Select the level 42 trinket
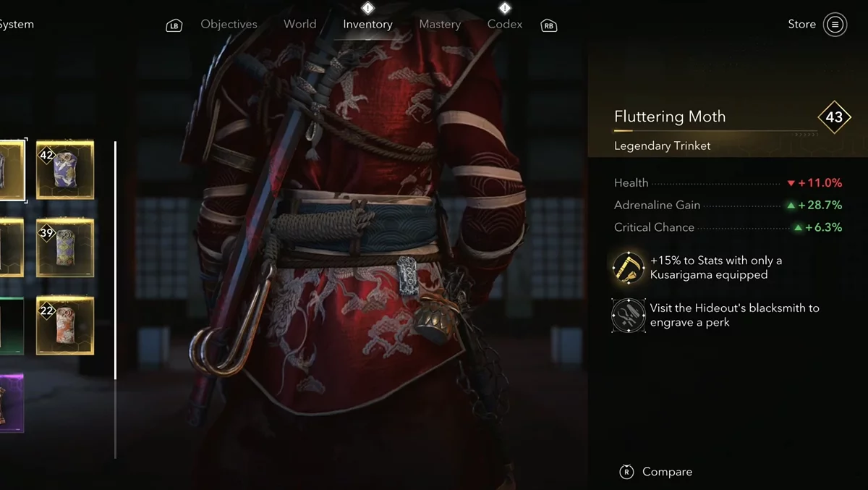 [x=65, y=170]
